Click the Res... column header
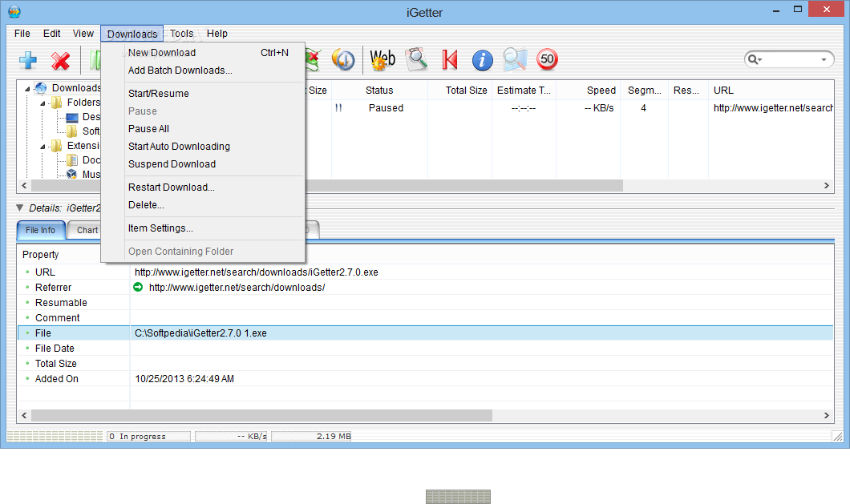Screen dimensions: 850x504 click(688, 91)
